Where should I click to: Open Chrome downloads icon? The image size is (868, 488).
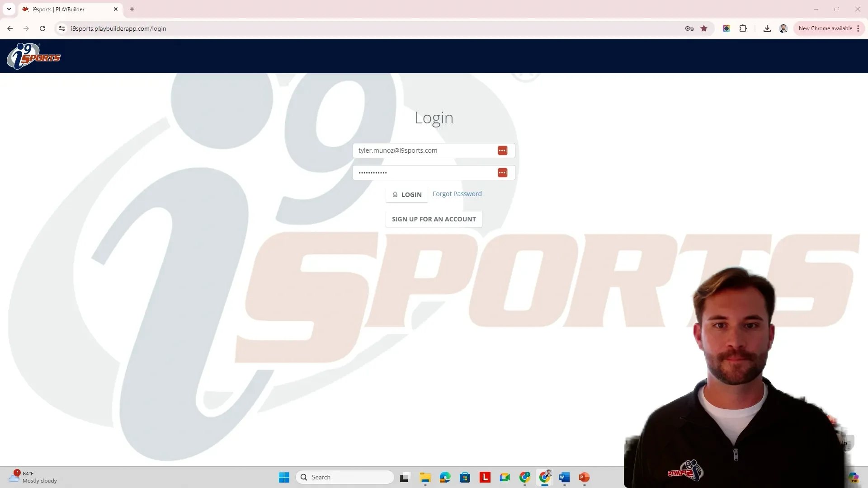point(767,28)
